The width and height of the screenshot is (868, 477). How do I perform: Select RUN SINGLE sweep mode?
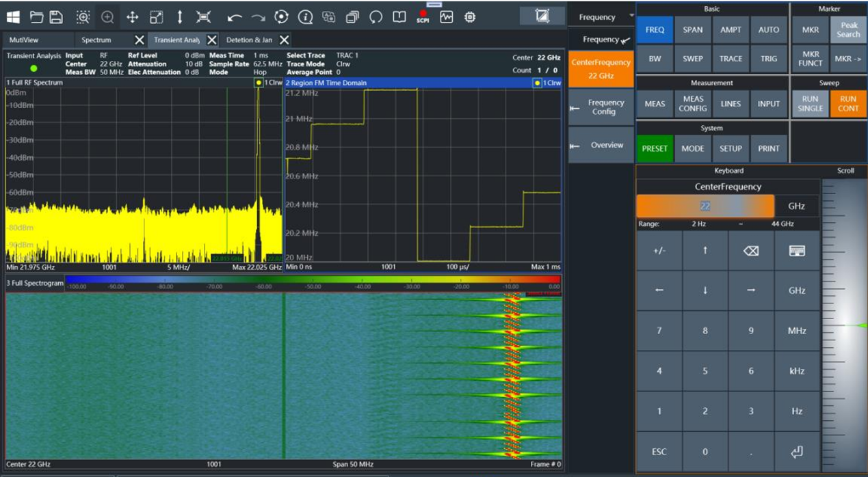(x=811, y=104)
